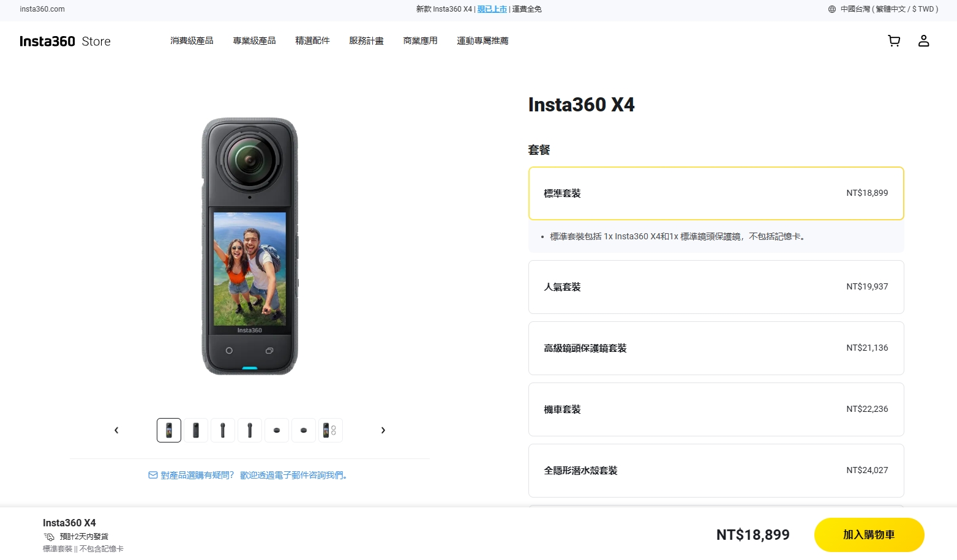The width and height of the screenshot is (957, 560).
Task: Click the 套餐 section heading
Action: click(x=539, y=150)
